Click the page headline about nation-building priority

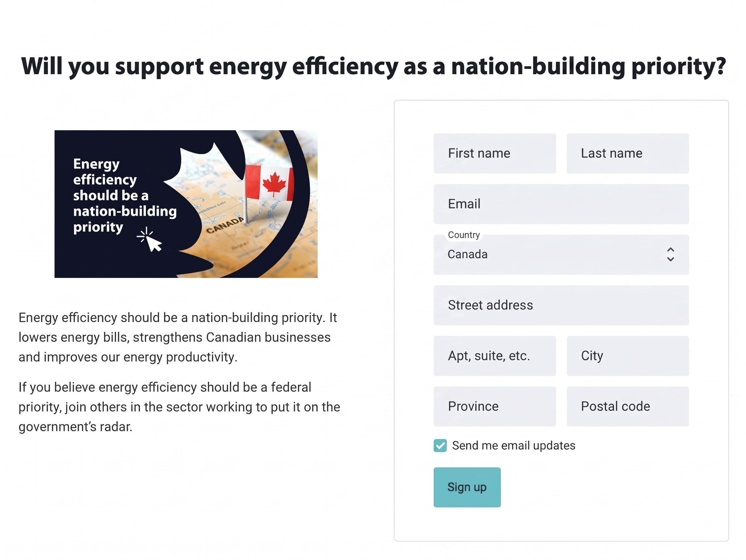[373, 66]
